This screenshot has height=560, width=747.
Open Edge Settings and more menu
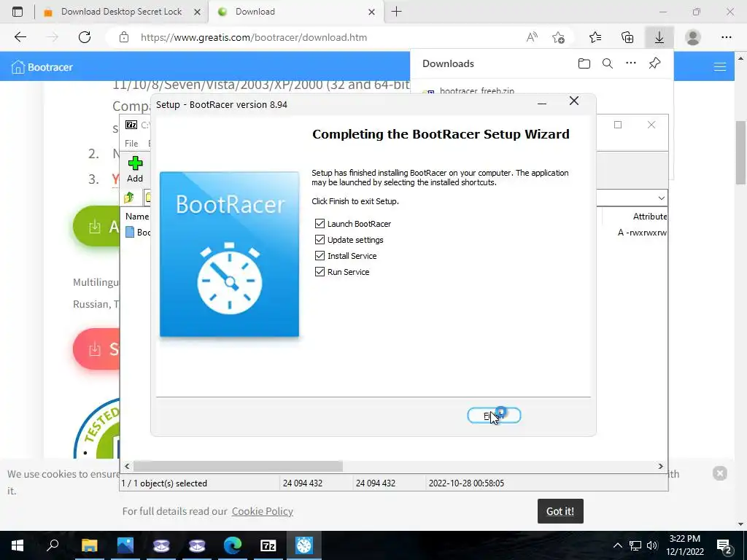pos(726,37)
